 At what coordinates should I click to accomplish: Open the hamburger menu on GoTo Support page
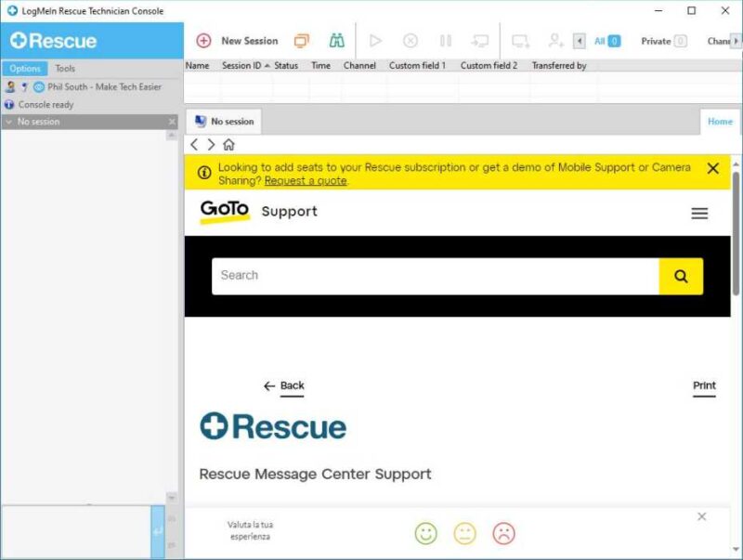point(699,213)
